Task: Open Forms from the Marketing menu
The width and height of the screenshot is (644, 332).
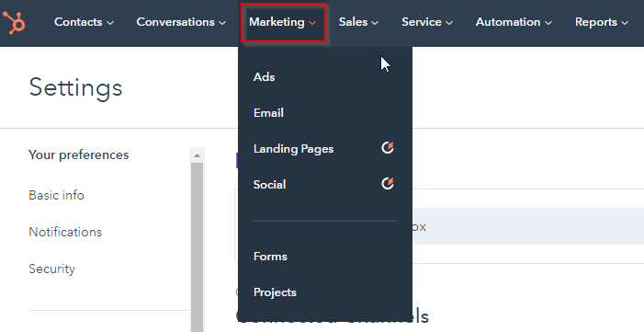Action: 270,257
